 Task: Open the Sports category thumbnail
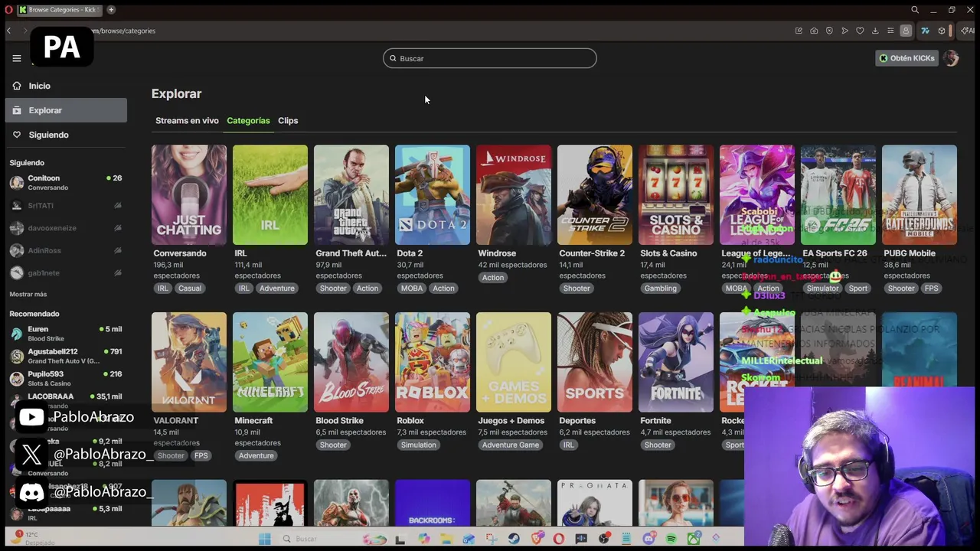[x=595, y=362]
